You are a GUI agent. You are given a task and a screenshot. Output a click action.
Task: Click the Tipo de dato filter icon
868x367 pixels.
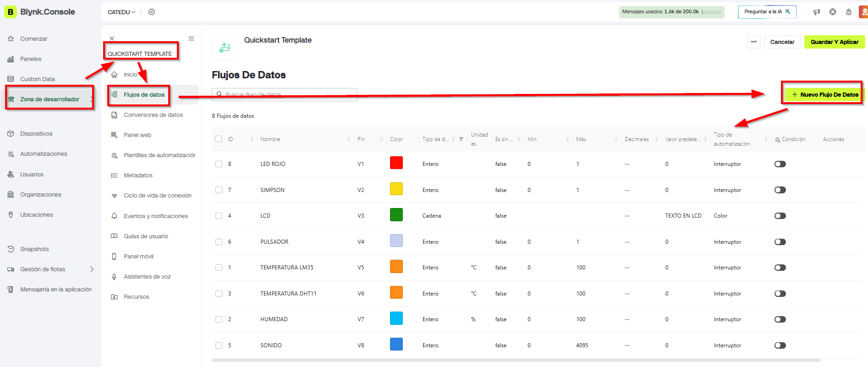pyautogui.click(x=461, y=139)
